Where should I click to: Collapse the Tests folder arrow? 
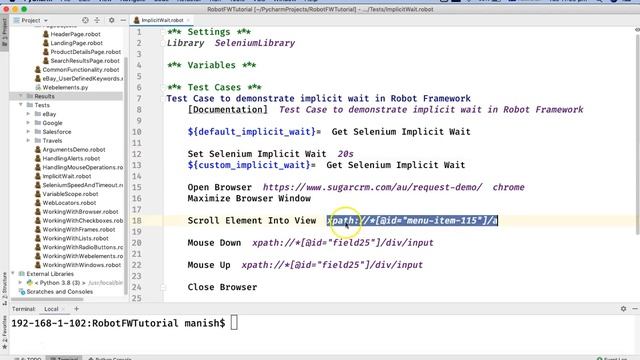(20, 105)
